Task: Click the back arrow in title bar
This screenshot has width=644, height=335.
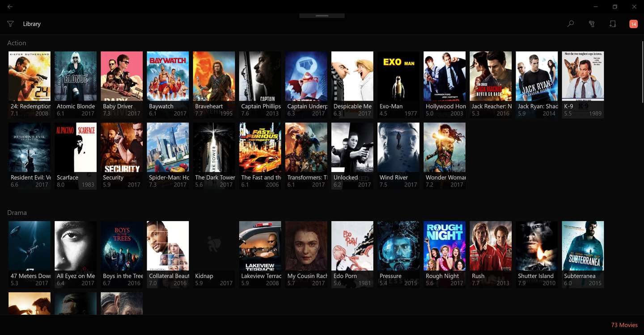Action: 10,7
